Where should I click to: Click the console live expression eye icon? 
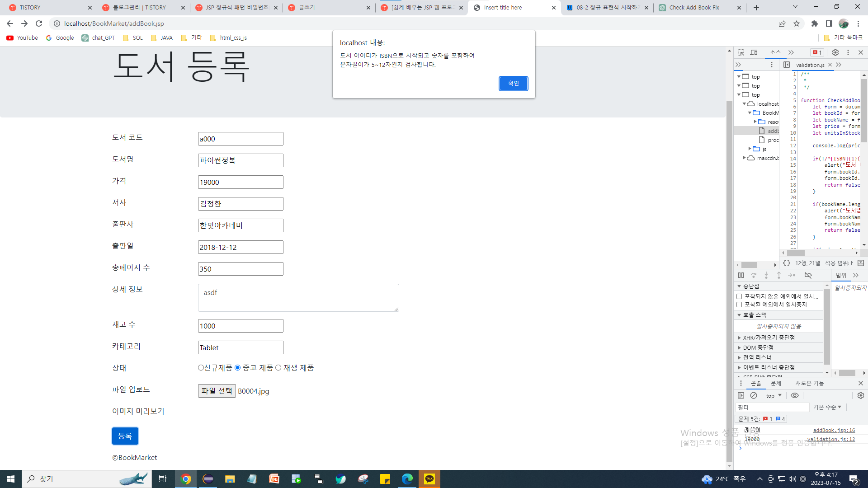(795, 395)
